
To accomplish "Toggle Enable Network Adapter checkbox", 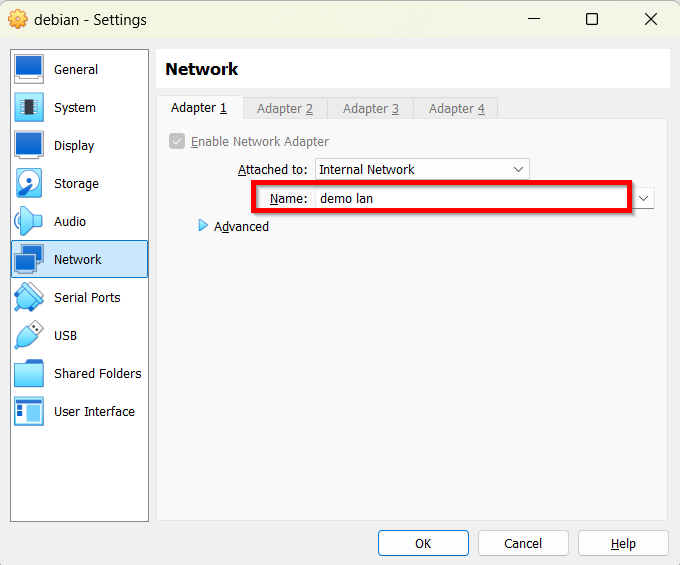I will tap(177, 142).
